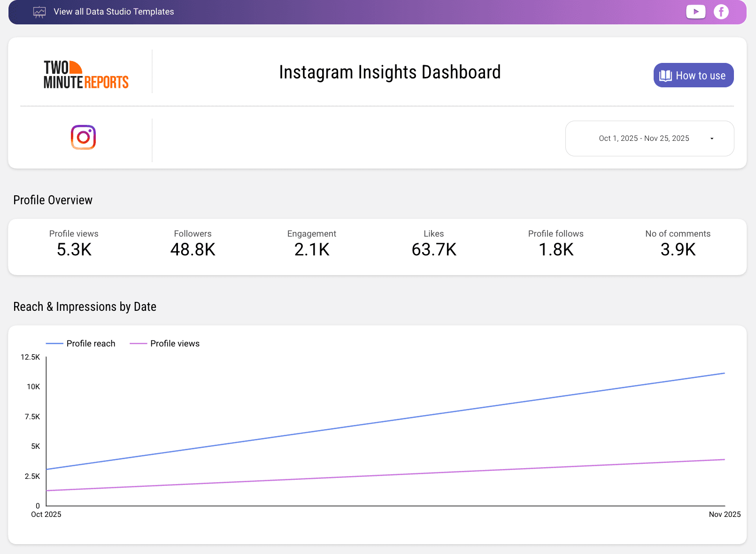
Task: Toggle the Profile views series in the legend
Action: [x=164, y=343]
